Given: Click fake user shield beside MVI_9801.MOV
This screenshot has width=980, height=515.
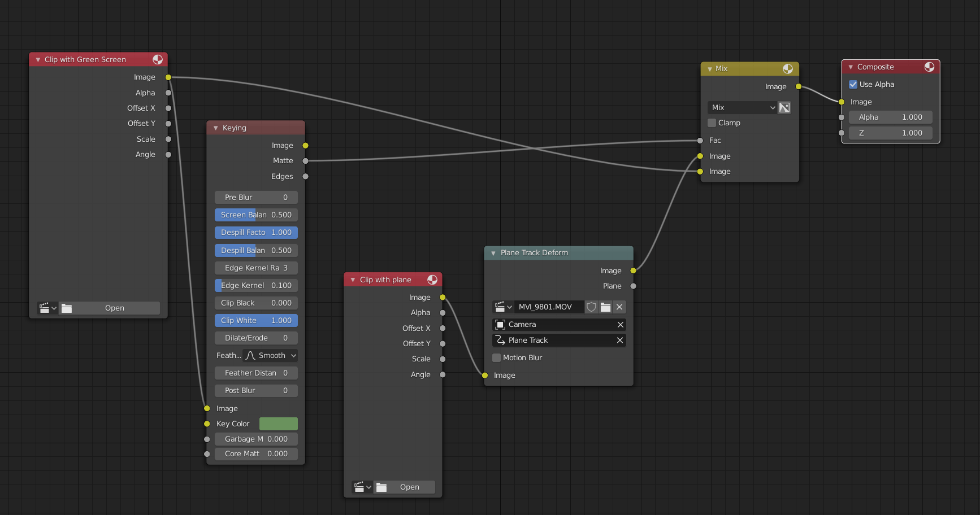Looking at the screenshot, I should pos(591,307).
